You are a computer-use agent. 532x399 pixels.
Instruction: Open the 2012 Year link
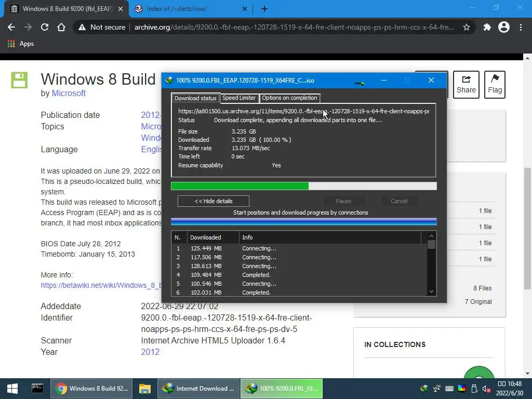coord(150,352)
